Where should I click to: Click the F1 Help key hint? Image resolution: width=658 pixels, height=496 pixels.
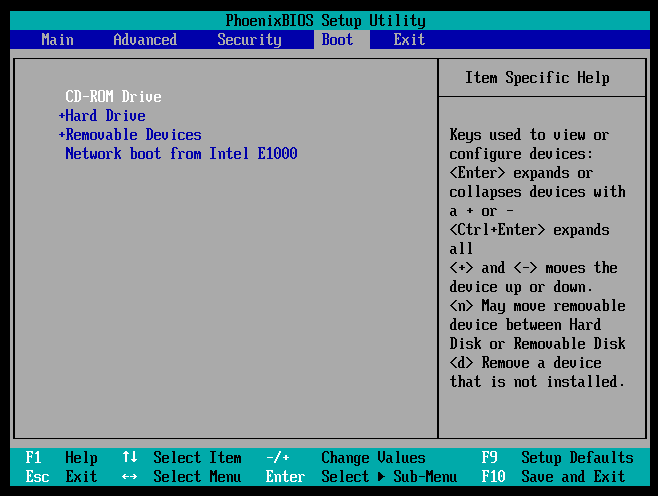tap(61, 457)
